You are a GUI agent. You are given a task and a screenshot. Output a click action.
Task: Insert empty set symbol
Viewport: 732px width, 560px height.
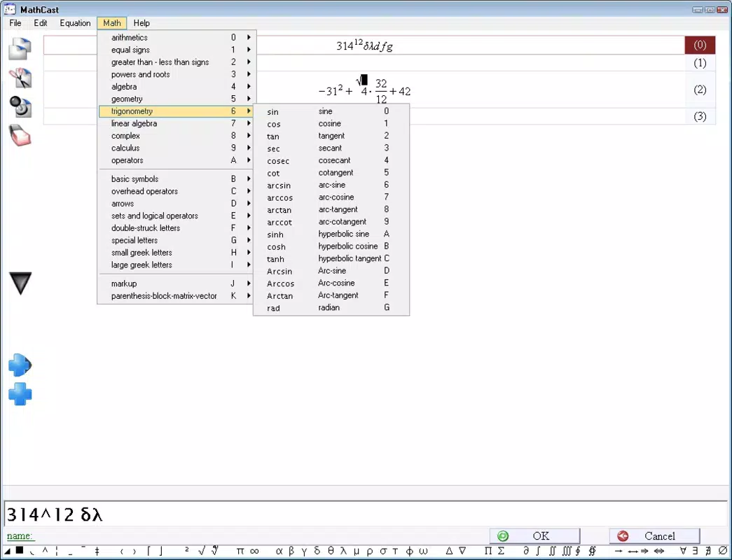[722, 551]
